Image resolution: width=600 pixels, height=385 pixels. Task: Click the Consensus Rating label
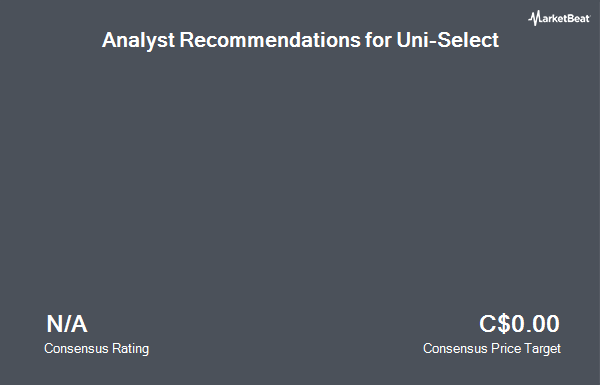[96, 349]
